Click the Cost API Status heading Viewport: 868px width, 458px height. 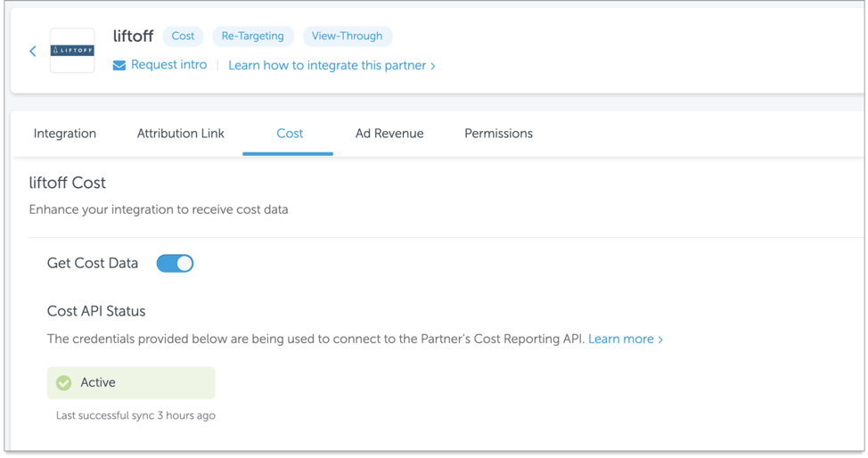96,311
